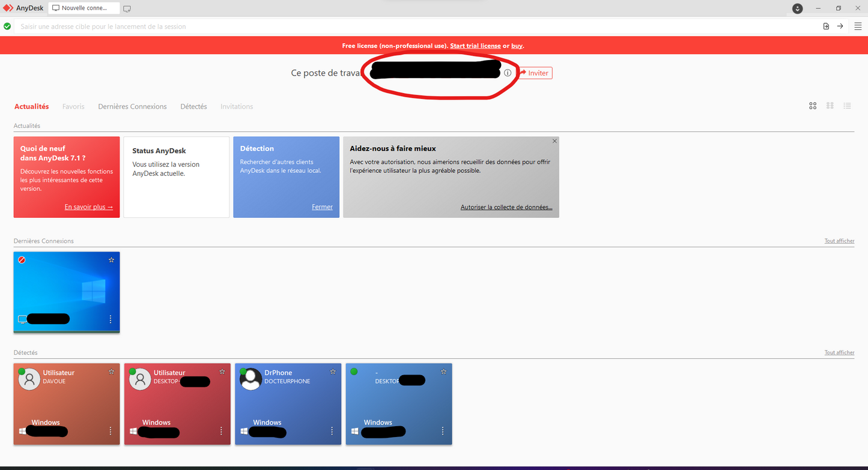Viewport: 868px width, 470px height.
Task: Open a new session tab
Action: click(127, 8)
